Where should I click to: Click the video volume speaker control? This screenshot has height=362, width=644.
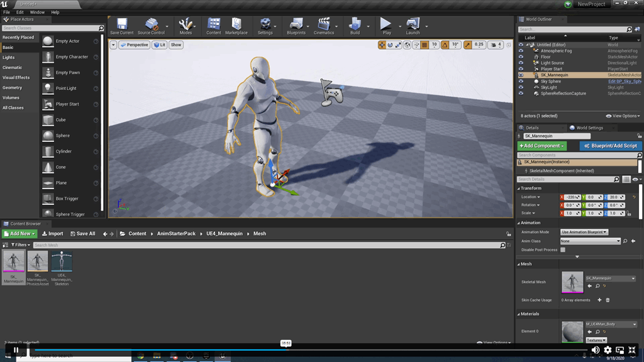point(595,350)
